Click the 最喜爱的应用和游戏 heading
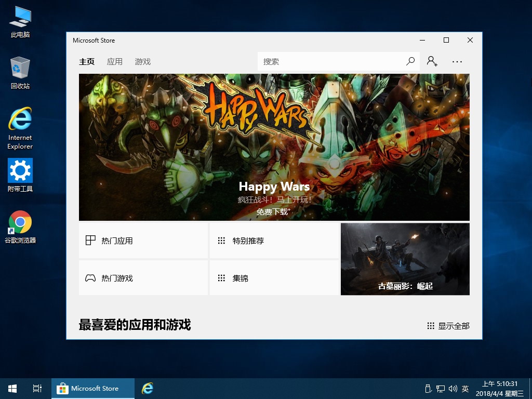The width and height of the screenshot is (532, 399). click(x=135, y=325)
